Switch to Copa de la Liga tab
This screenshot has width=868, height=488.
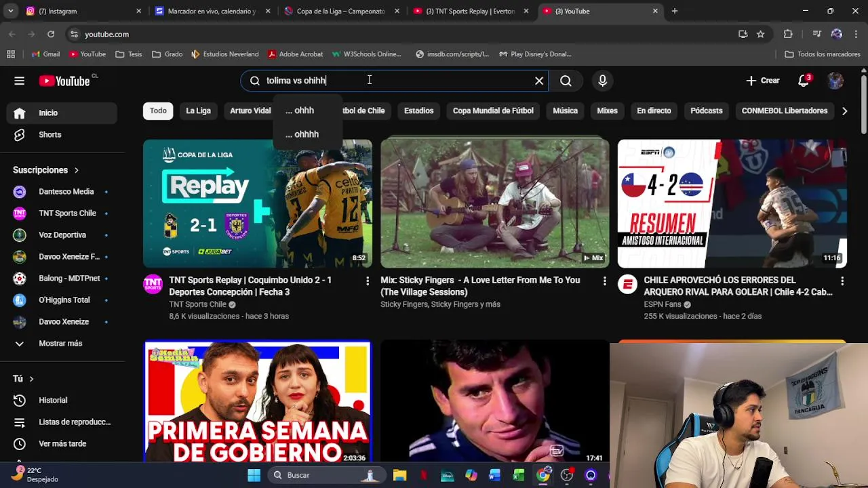[x=341, y=11]
